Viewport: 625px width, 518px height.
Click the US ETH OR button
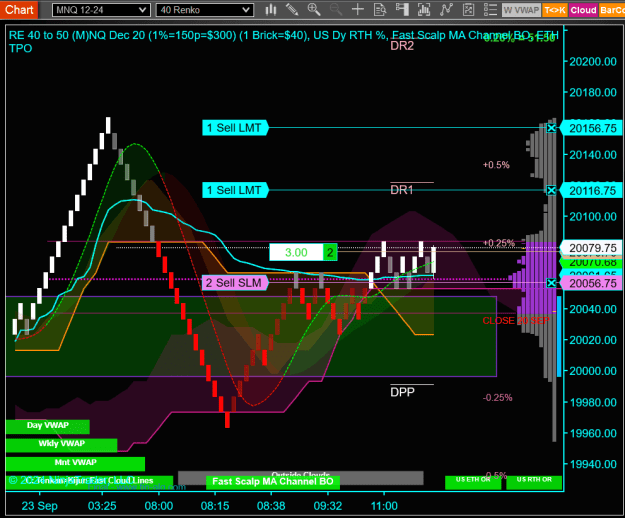pos(473,482)
